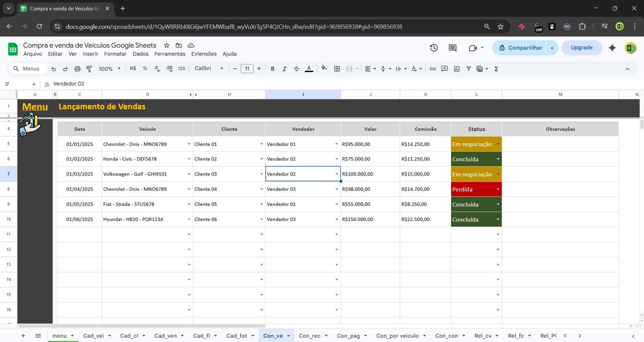Click the insert link icon
Viewport: 644px width, 342px height.
[433, 69]
